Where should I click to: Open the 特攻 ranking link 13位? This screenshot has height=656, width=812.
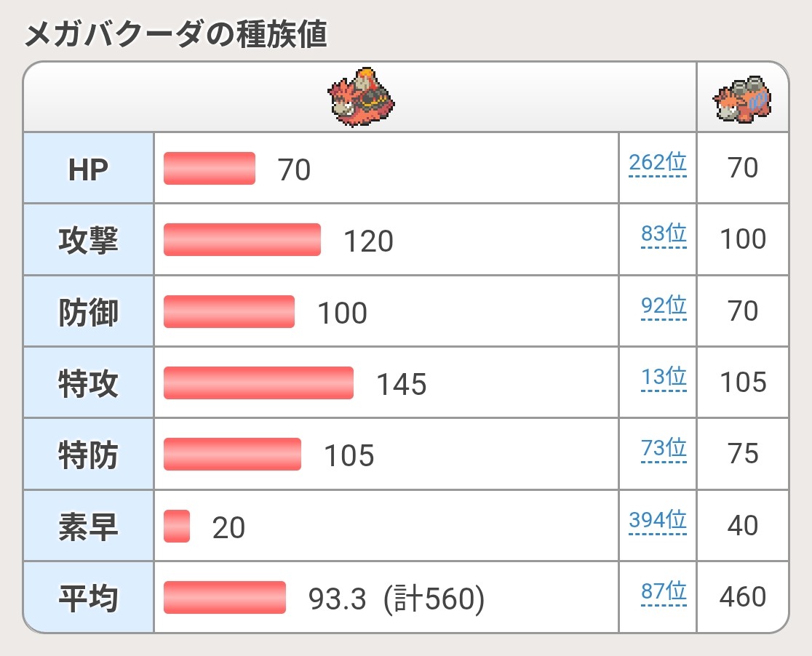(x=664, y=377)
